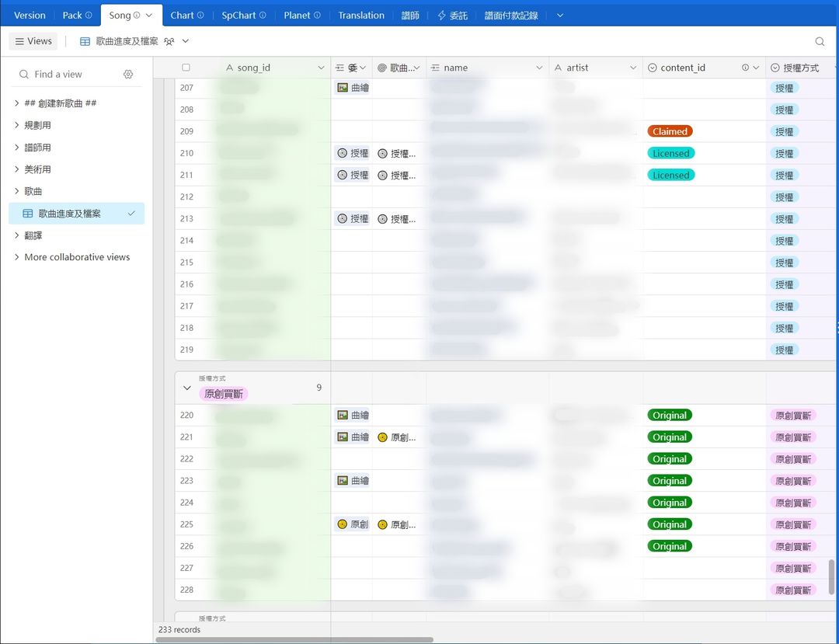
Task: Tick the select-all checkbox in header row
Action: [x=186, y=68]
